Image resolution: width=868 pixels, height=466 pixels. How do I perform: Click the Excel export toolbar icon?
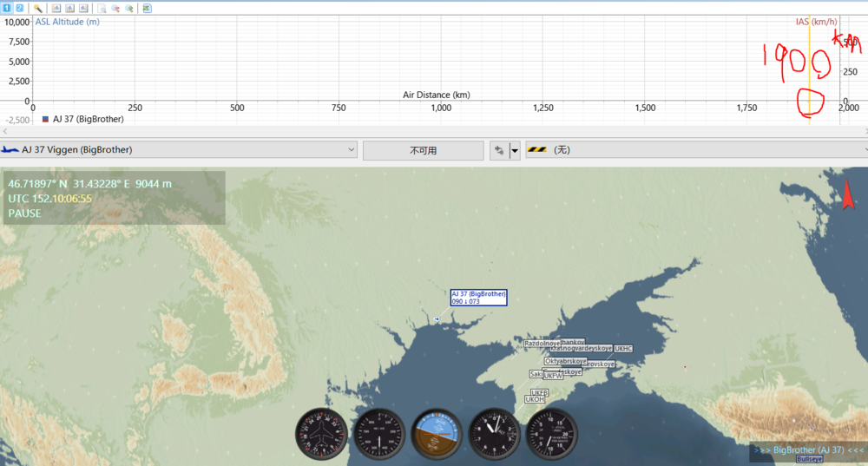[147, 8]
